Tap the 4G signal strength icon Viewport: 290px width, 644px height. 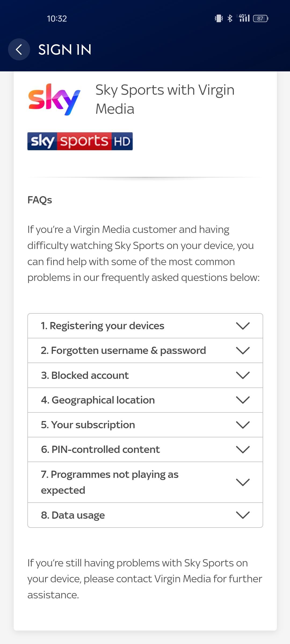[244, 18]
